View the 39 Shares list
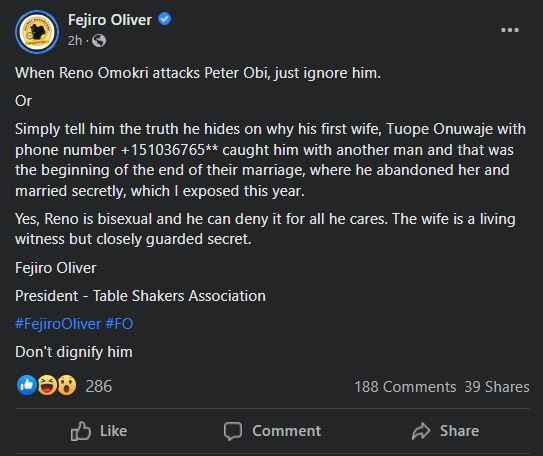This screenshot has width=543, height=456. (497, 387)
